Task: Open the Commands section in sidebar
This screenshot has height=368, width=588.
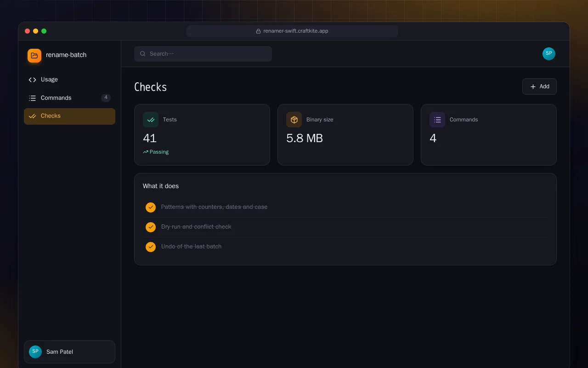Action: coord(69,98)
